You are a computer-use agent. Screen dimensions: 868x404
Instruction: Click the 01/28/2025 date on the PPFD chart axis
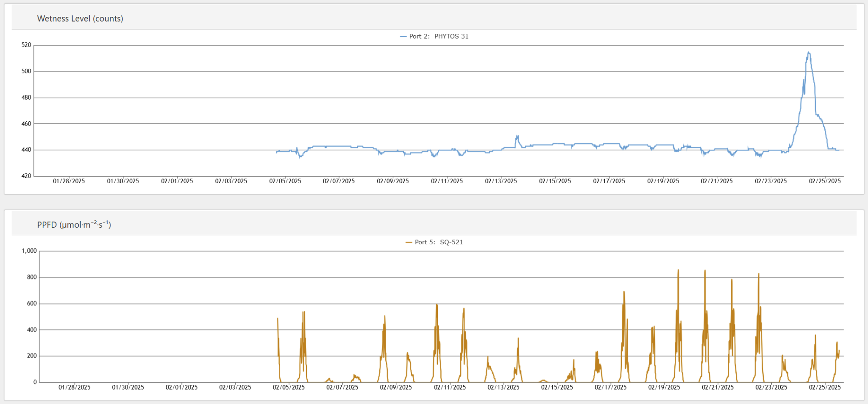click(74, 387)
